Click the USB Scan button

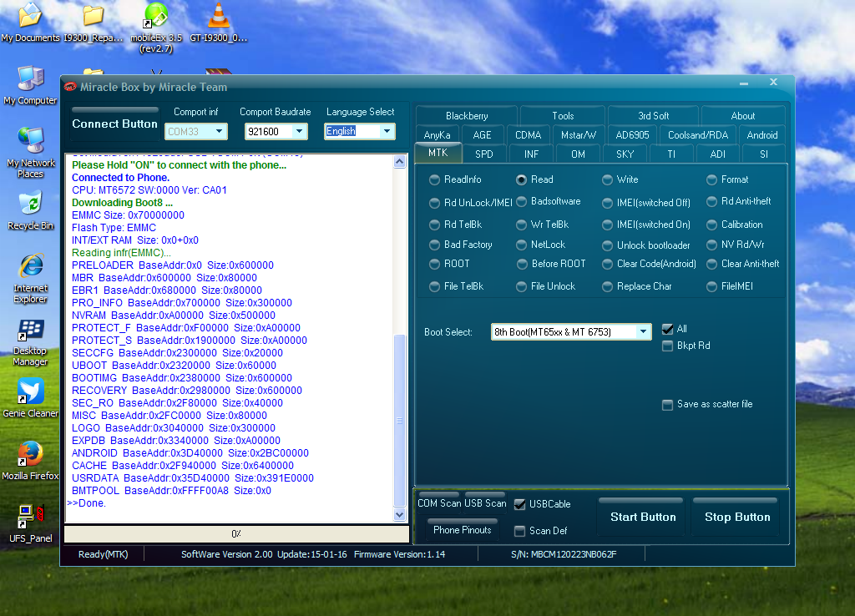(x=485, y=503)
